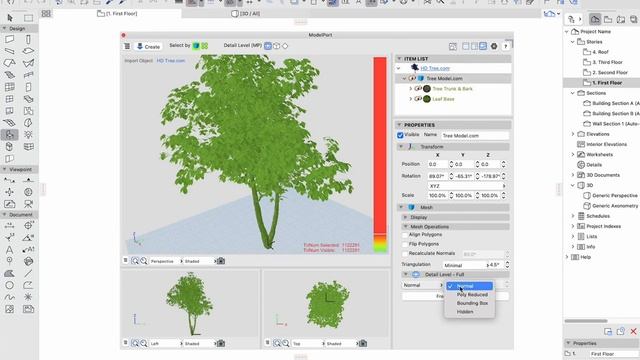Activate the selected Object tool in Design toolbox

click(10, 135)
